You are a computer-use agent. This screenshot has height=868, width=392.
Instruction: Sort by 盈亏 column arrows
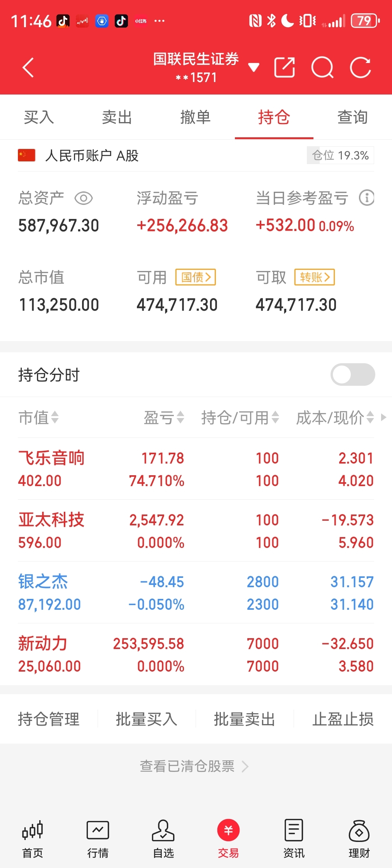(164, 418)
